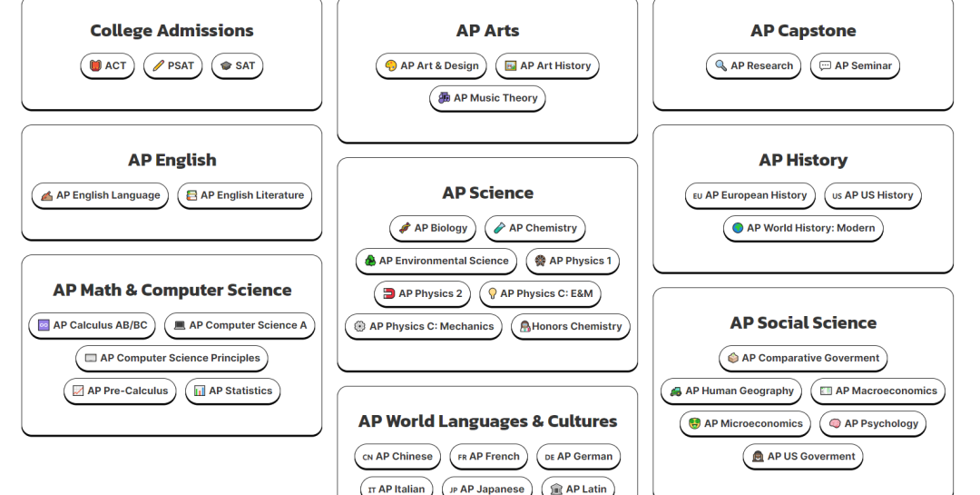The width and height of the screenshot is (980, 495).
Task: Click the AP Pre-Calculus chart icon
Action: (x=78, y=391)
